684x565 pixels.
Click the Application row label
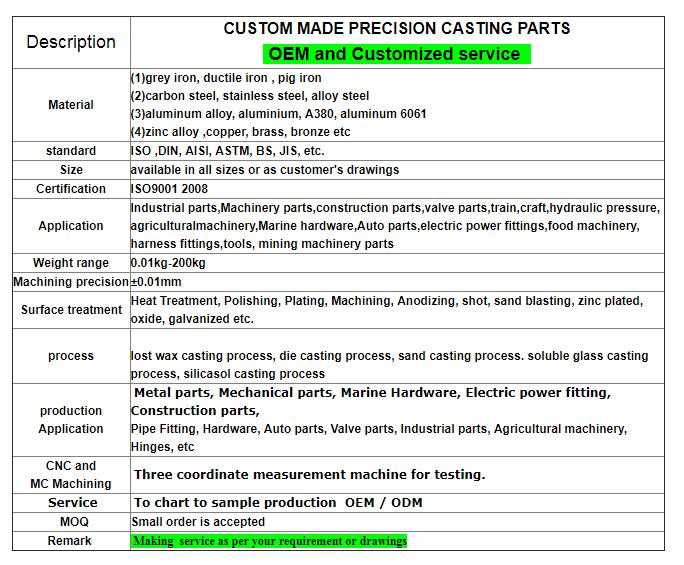tap(71, 226)
